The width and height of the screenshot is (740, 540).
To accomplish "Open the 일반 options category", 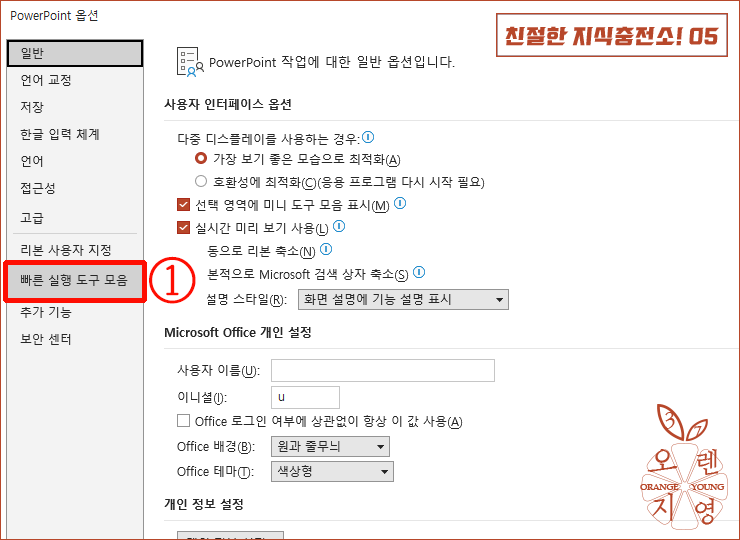I will [x=75, y=53].
